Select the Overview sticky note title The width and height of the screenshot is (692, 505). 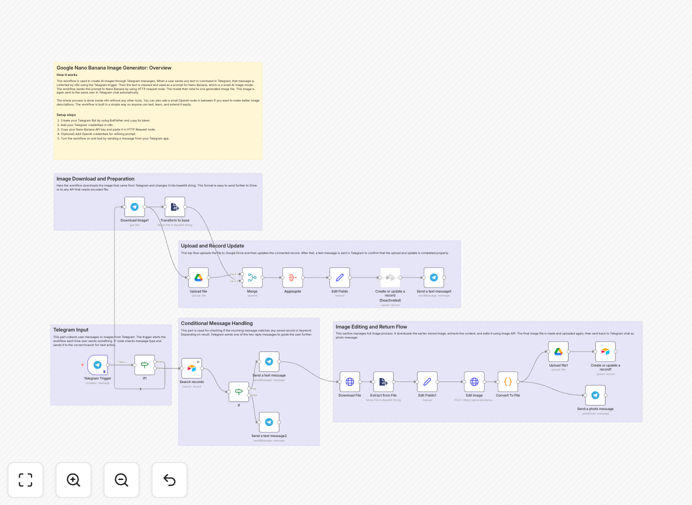114,68
